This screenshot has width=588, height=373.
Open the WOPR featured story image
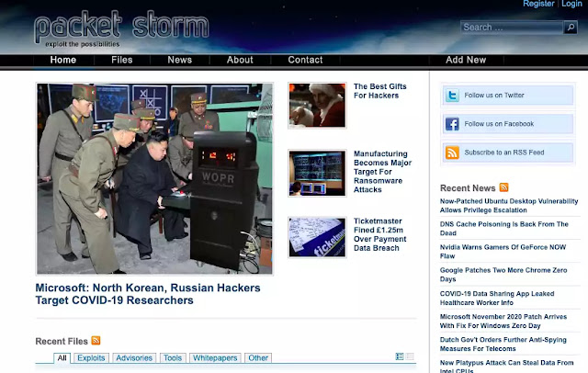tap(154, 179)
